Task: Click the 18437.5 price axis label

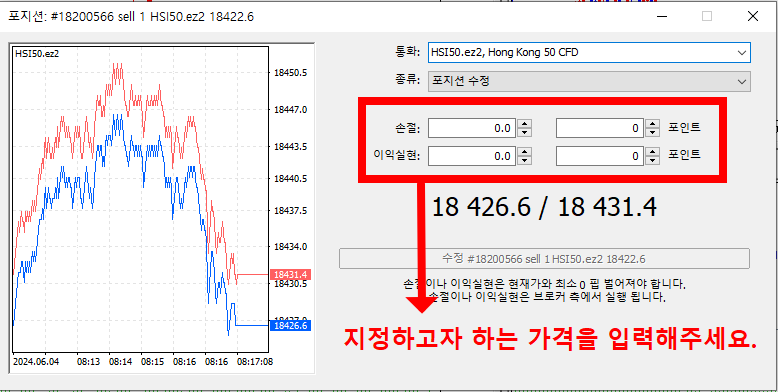Action: pyautogui.click(x=290, y=210)
